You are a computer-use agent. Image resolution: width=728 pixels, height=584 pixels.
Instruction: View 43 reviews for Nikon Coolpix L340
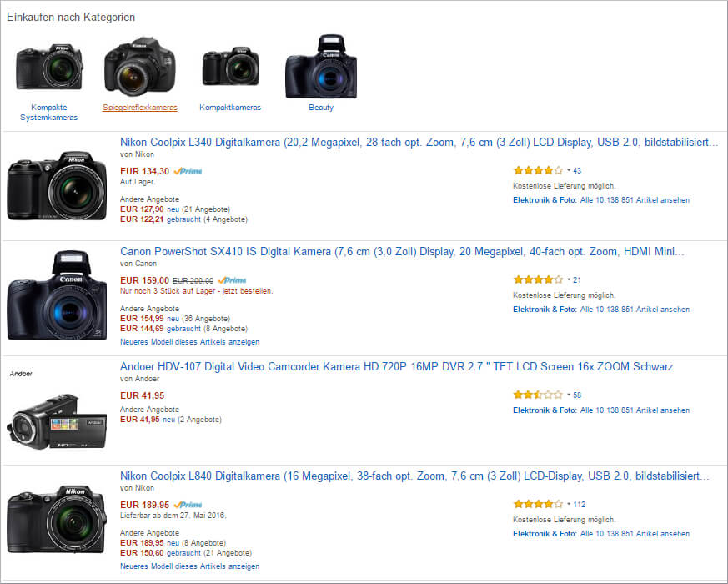point(577,171)
